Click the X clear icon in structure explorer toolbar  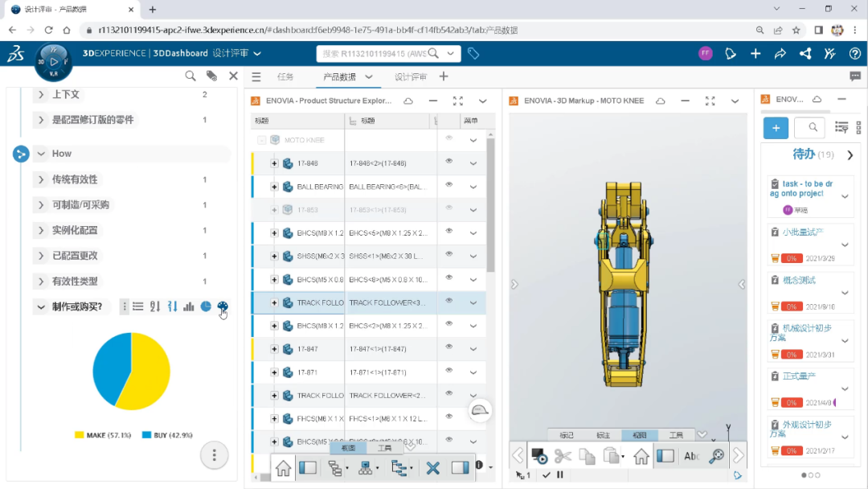point(432,468)
